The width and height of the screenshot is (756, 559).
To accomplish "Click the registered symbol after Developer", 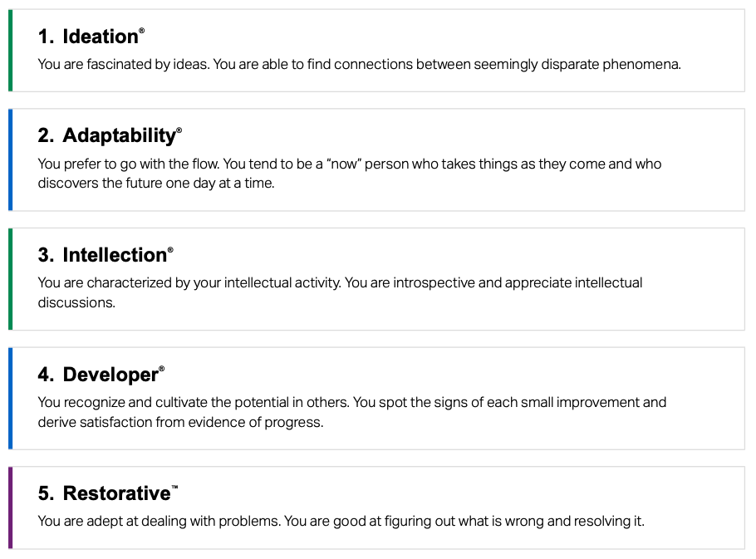I will [x=161, y=369].
